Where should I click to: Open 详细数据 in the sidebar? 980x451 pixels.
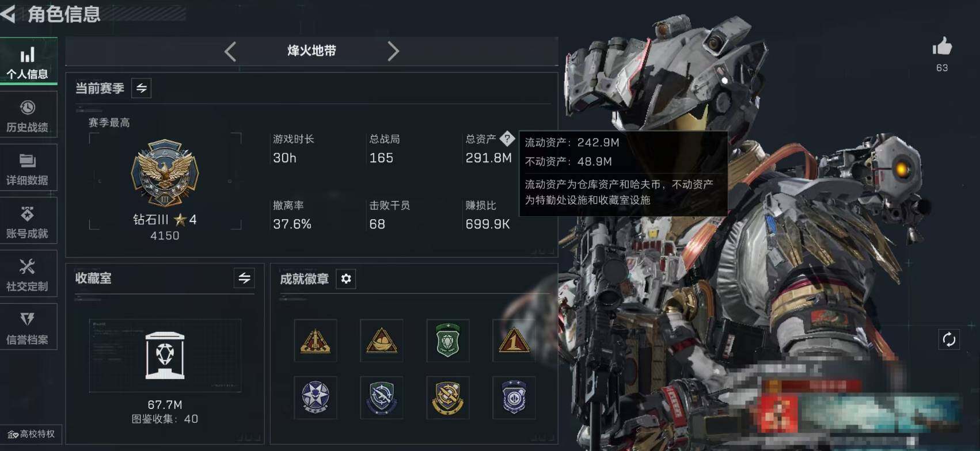pyautogui.click(x=28, y=169)
